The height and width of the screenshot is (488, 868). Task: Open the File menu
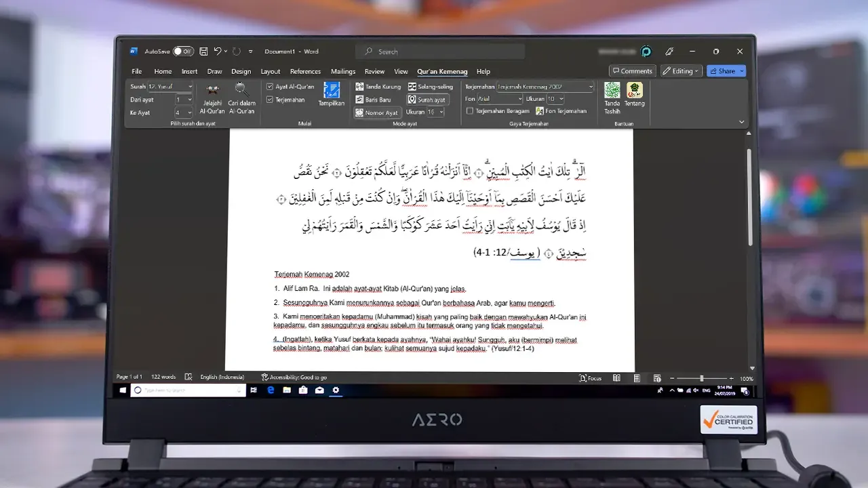click(137, 71)
